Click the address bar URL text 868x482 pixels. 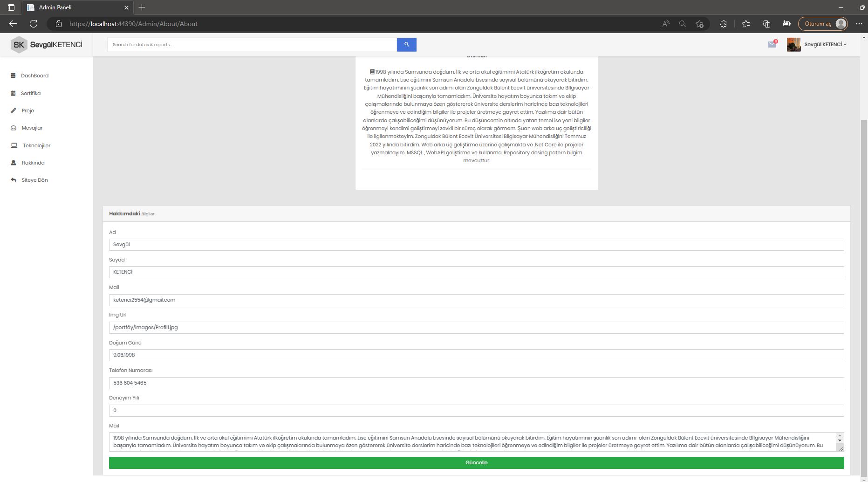tap(133, 24)
